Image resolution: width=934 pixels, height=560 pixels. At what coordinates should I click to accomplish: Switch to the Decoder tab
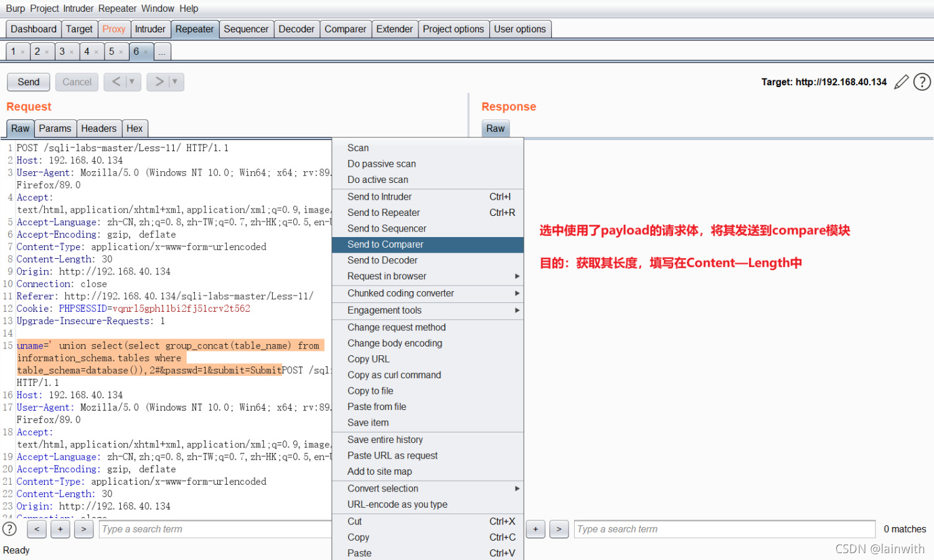pos(296,29)
